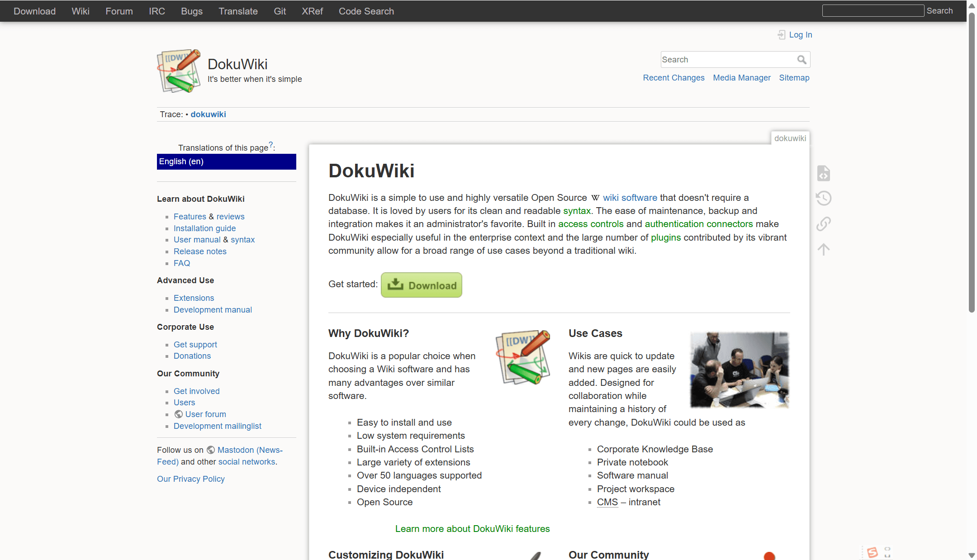Image resolution: width=977 pixels, height=560 pixels.
Task: Focus the top bar search input field
Action: coord(873,11)
